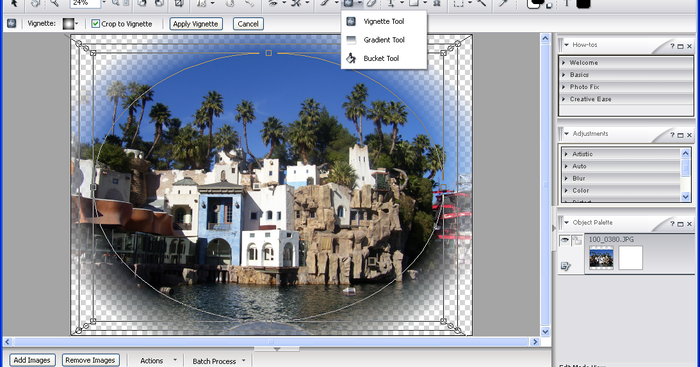Screen dimensions: 700x367
Task: Expand the Photo Fix how-to section
Action: [x=625, y=87]
